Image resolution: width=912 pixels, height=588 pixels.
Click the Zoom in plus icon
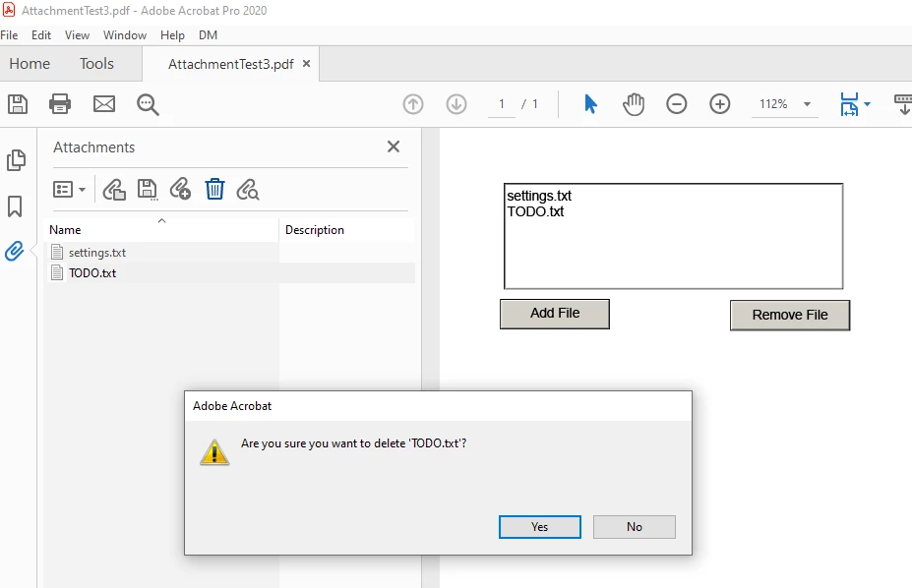(720, 104)
